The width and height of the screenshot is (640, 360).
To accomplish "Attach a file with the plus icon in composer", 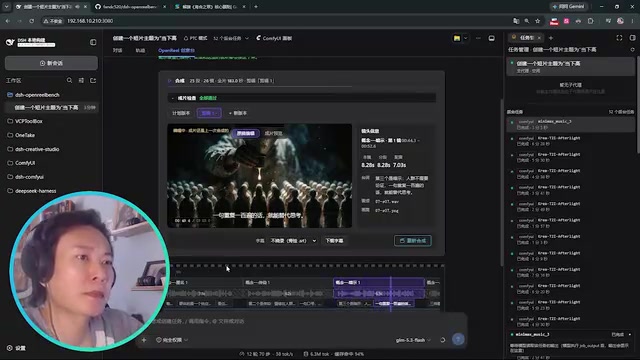I will pos(144,340).
